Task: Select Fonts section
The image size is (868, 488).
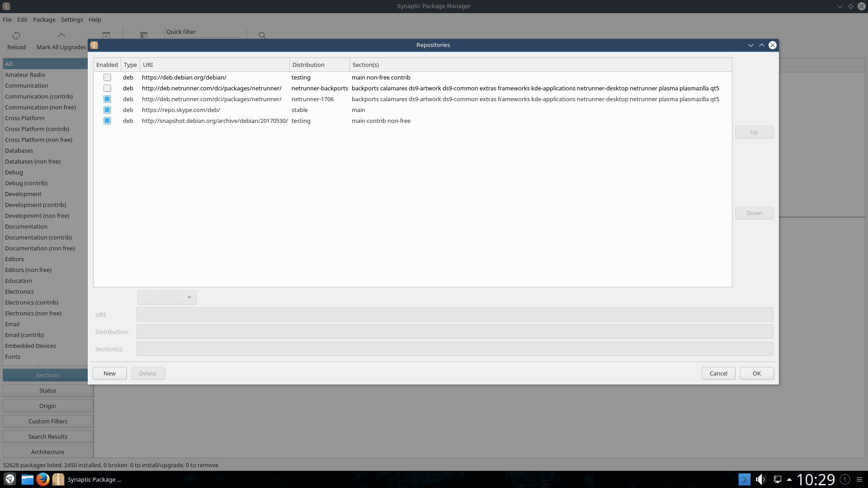Action: 45,357
